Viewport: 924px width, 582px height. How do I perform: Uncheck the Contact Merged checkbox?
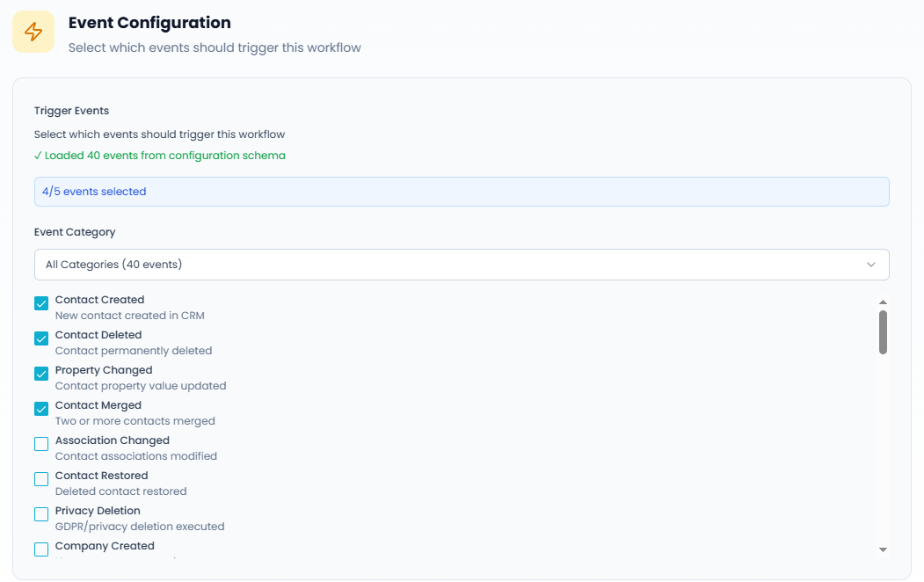click(41, 409)
